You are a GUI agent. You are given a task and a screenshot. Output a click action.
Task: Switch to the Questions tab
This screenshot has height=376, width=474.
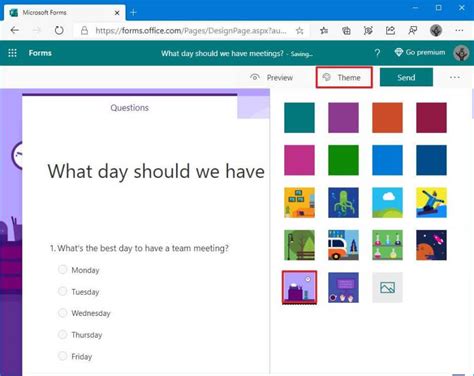tap(130, 108)
